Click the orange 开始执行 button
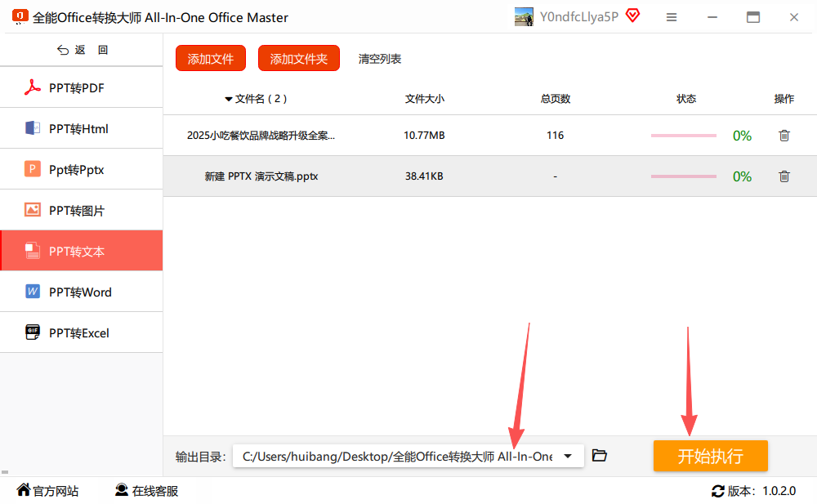This screenshot has height=504, width=817. point(711,456)
